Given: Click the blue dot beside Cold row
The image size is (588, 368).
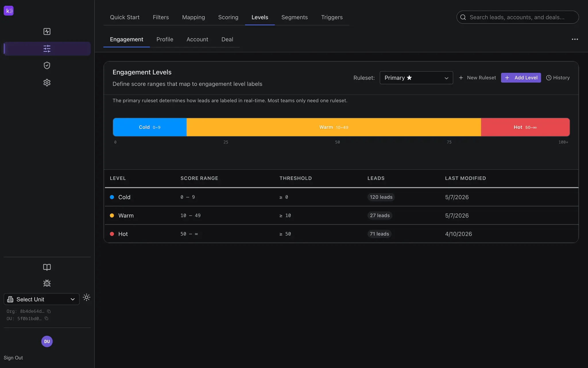Looking at the screenshot, I should pos(112,197).
